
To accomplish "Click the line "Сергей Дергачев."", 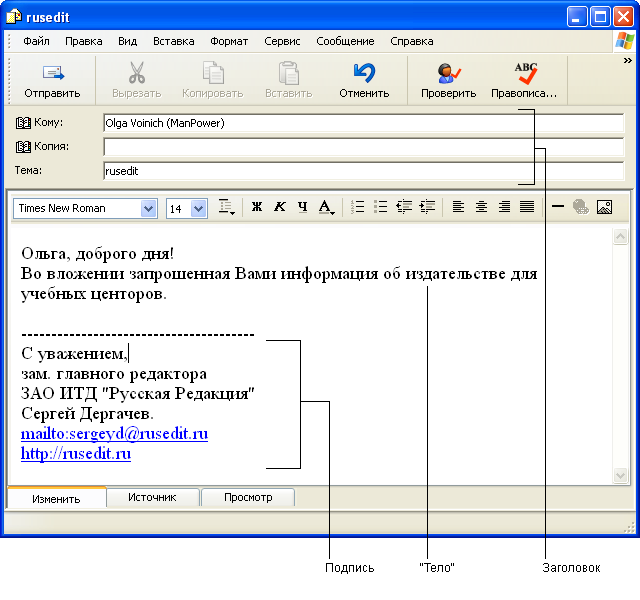I will pos(87,414).
